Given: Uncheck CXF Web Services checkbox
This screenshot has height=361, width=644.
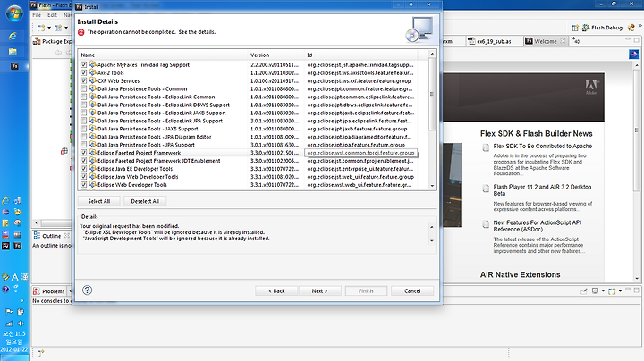Looking at the screenshot, I should (x=84, y=80).
